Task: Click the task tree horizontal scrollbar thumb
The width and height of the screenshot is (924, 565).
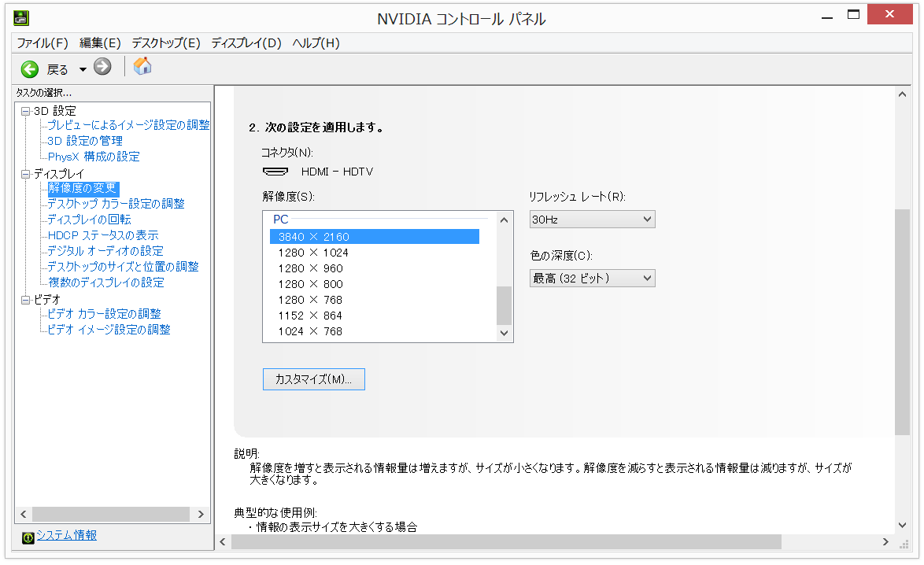Action: (111, 515)
